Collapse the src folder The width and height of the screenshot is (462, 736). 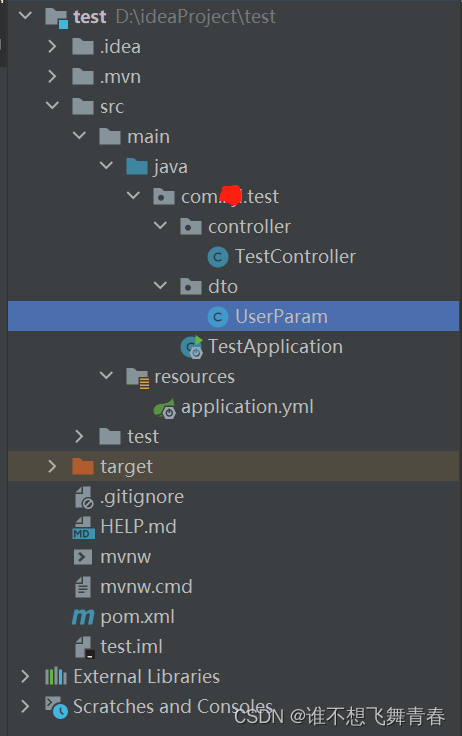(x=52, y=106)
